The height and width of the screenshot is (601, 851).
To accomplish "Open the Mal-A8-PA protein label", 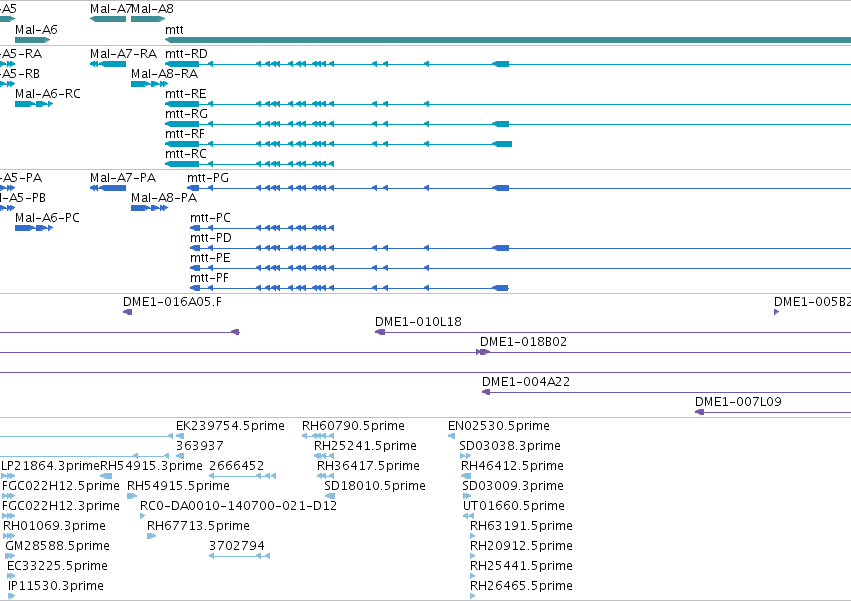I will (x=164, y=198).
